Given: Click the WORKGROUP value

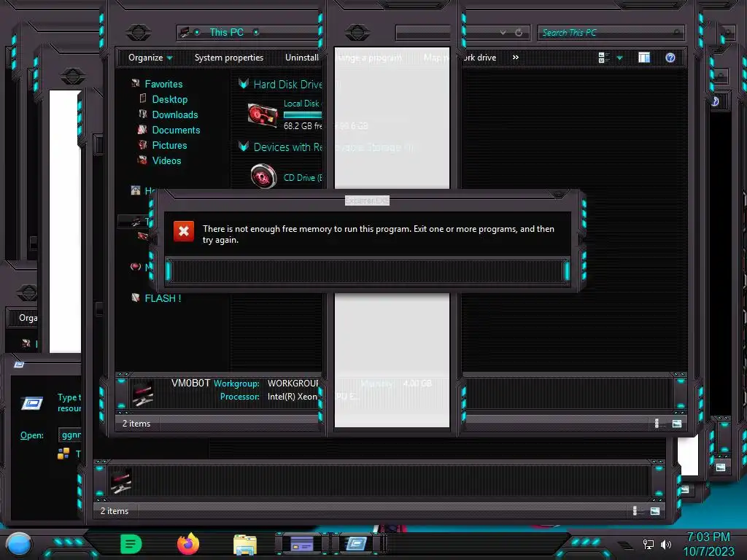Looking at the screenshot, I should (x=293, y=384).
